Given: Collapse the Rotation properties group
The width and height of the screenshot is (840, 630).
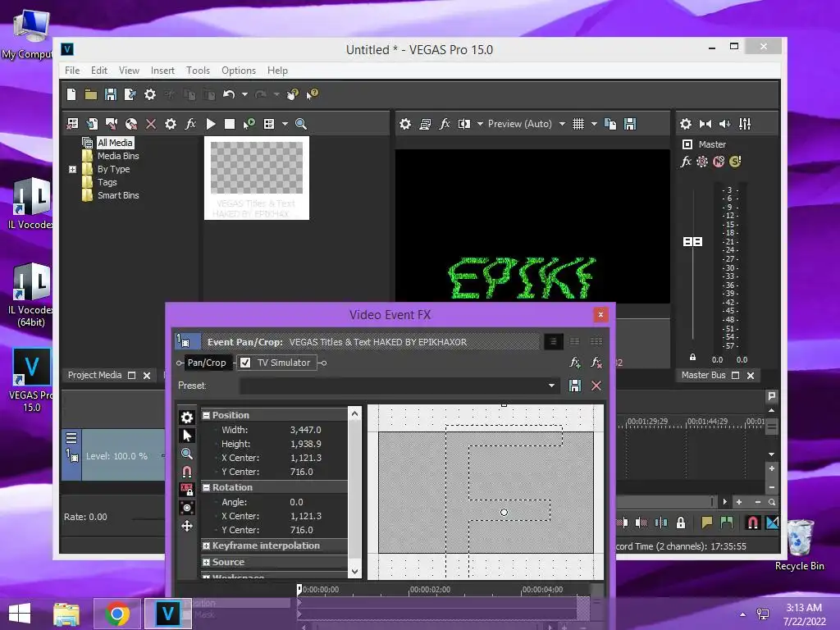Looking at the screenshot, I should tap(206, 487).
